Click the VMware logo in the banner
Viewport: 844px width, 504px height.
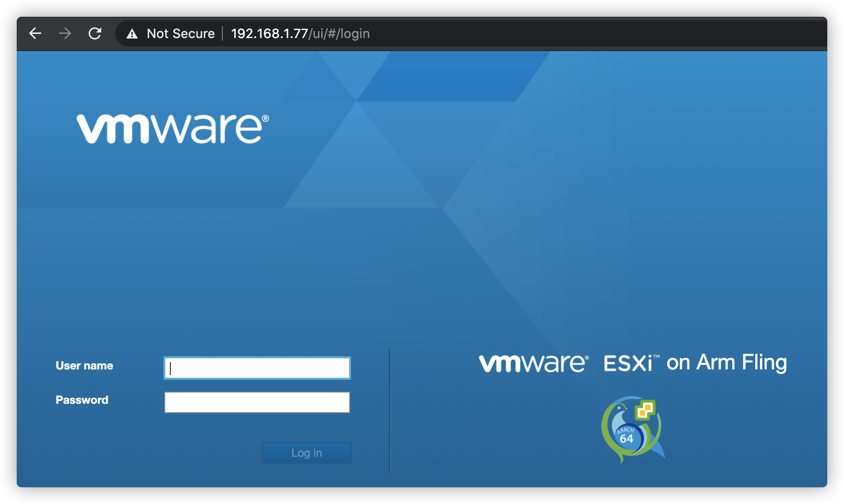point(171,129)
